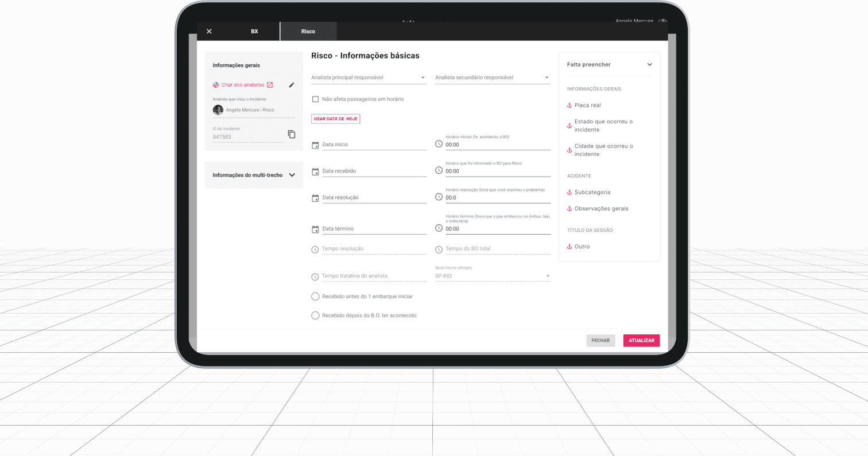Click the FECHAR button
Viewport: 868px width, 456px height.
[x=600, y=341]
